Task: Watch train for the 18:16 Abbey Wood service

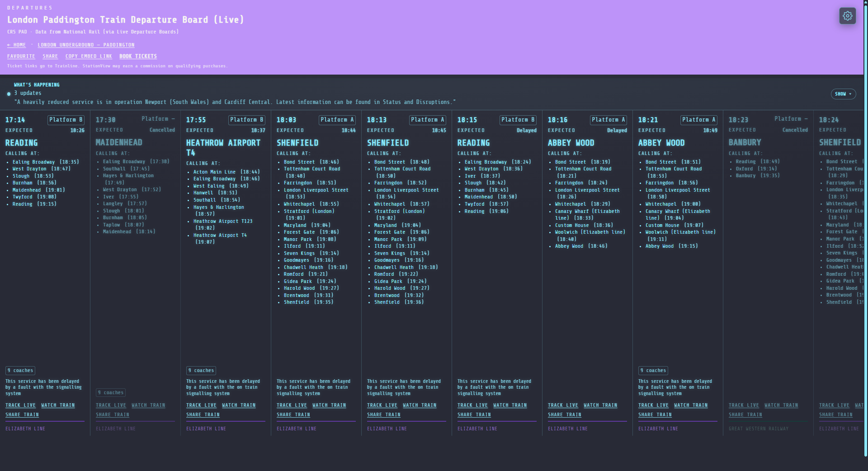Action: click(x=600, y=405)
